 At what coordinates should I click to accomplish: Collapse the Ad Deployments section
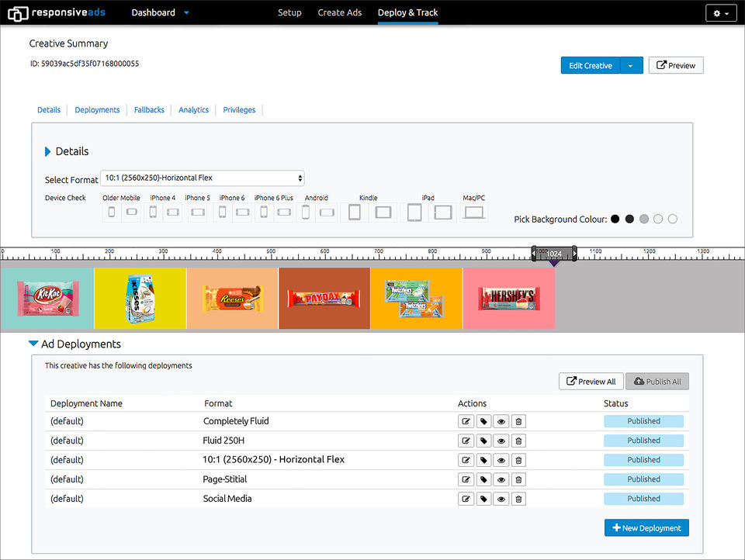pos(33,344)
